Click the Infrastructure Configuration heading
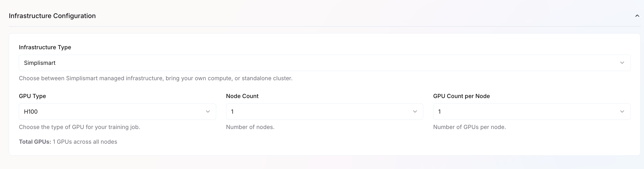Viewport: 644px width, 169px height. pos(52,16)
